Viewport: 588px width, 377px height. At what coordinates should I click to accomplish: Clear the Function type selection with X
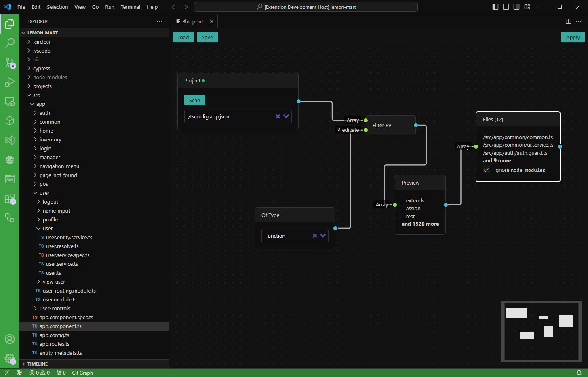(x=315, y=236)
